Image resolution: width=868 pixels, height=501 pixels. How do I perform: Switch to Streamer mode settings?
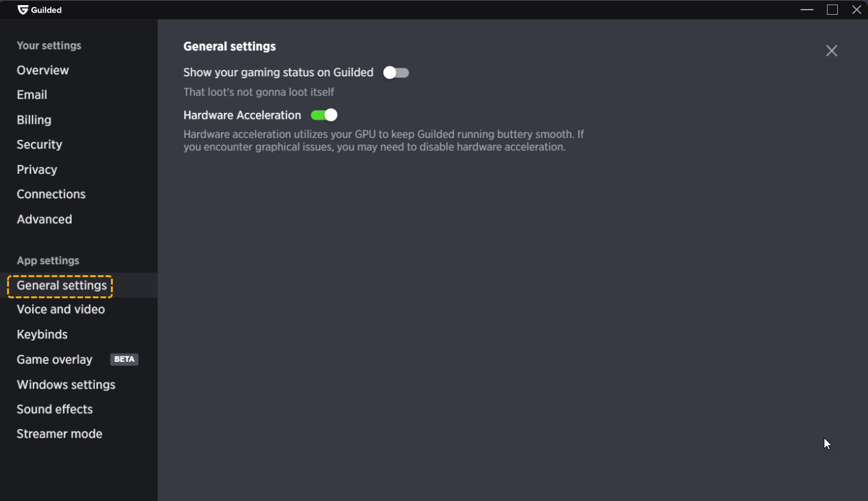pyautogui.click(x=60, y=434)
